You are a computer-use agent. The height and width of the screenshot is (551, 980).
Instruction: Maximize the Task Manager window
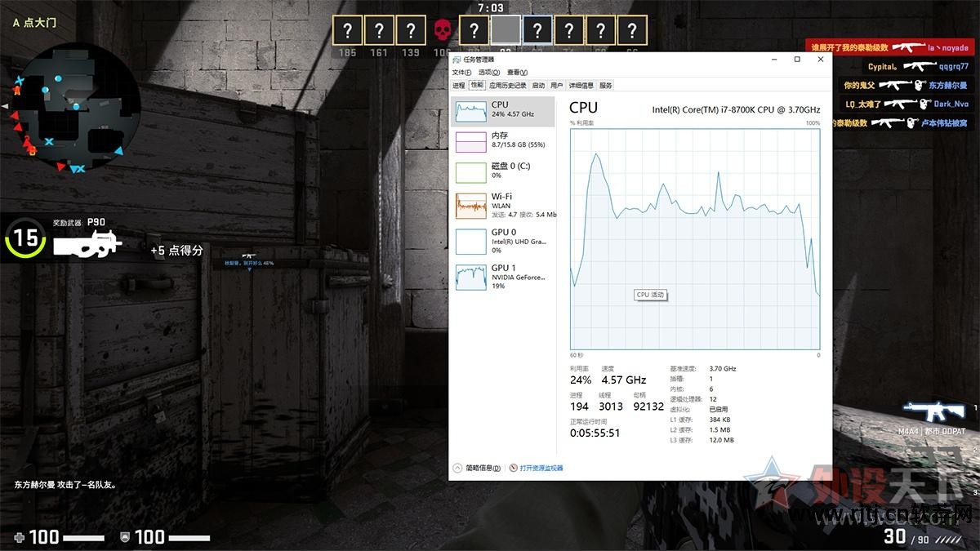797,60
